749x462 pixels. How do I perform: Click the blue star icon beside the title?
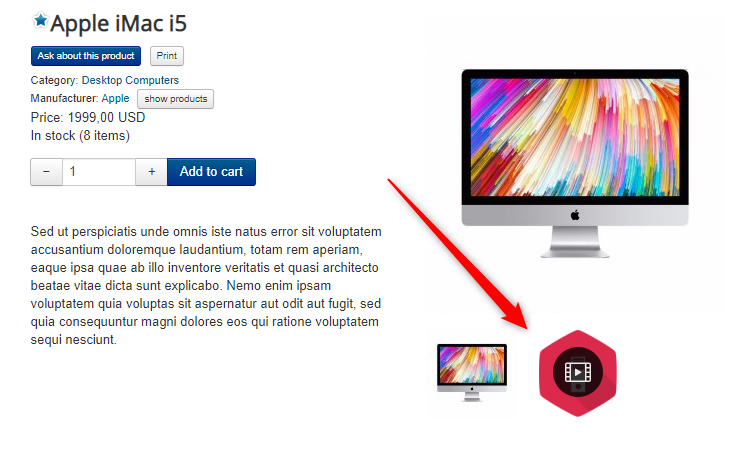(41, 20)
